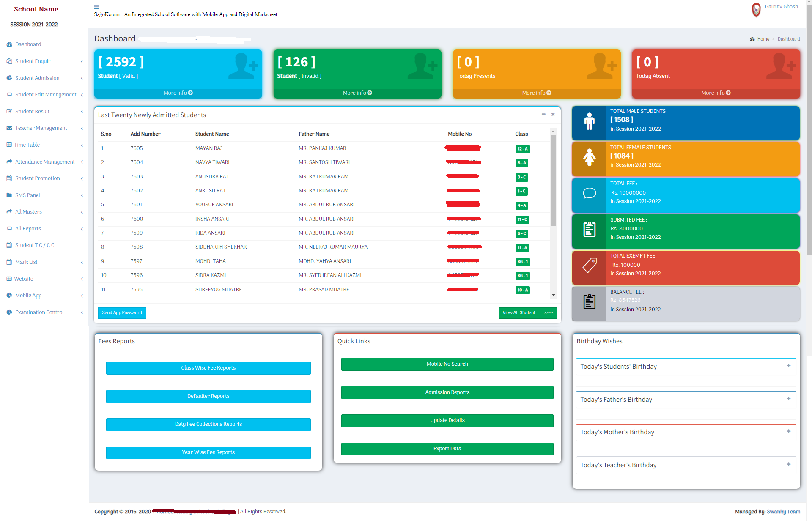Click the Admission Reports quick link
Image resolution: width=812 pixels, height=526 pixels.
447,392
